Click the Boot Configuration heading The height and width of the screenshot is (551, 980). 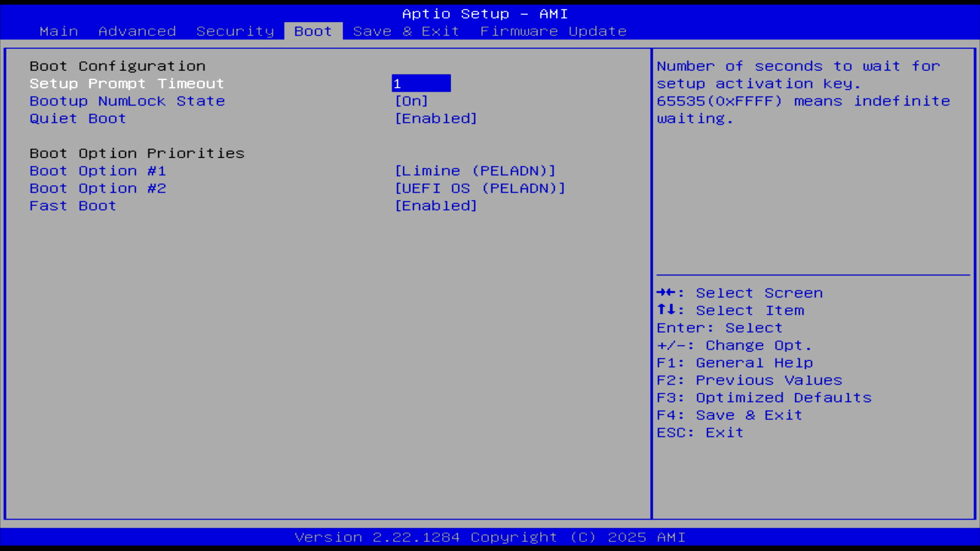(x=117, y=66)
